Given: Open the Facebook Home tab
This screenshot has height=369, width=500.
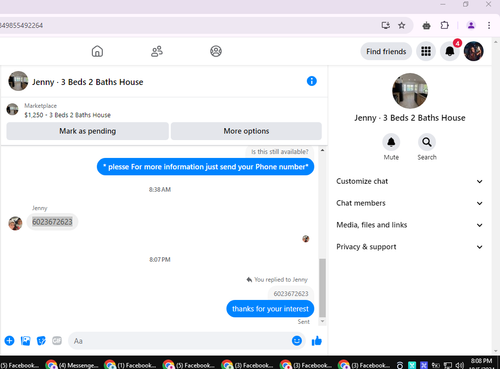Looking at the screenshot, I should point(97,51).
